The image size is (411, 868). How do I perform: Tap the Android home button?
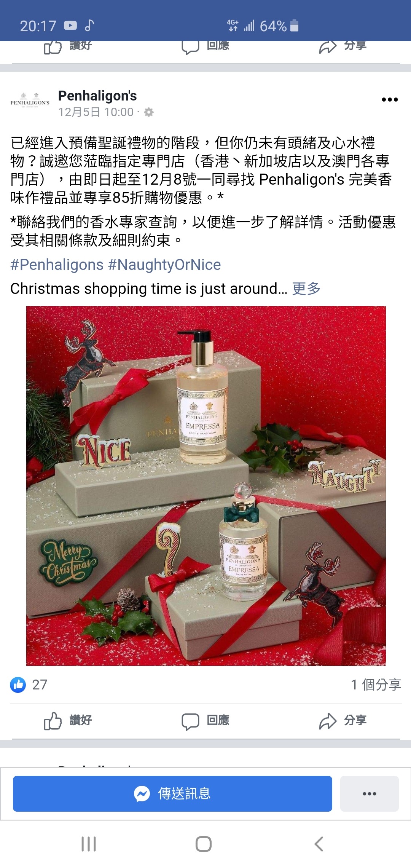[204, 844]
